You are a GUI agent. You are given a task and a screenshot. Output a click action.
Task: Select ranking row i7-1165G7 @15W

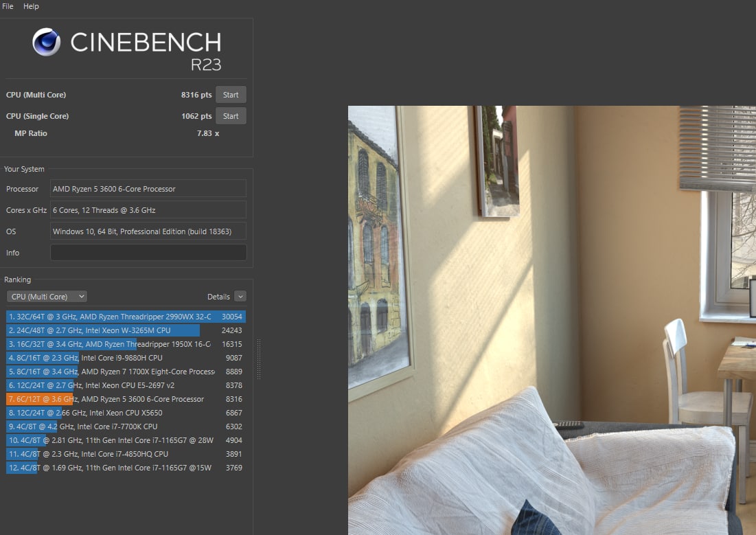tap(126, 468)
